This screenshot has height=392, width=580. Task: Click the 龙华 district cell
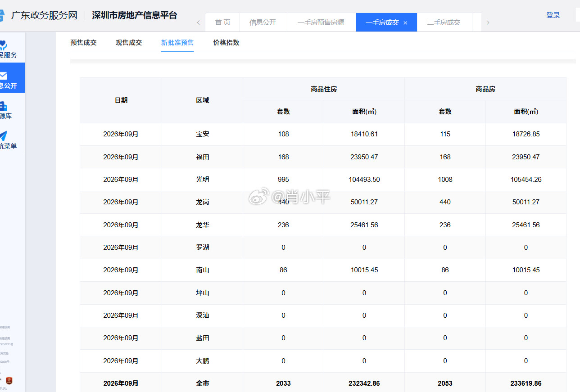[202, 225]
